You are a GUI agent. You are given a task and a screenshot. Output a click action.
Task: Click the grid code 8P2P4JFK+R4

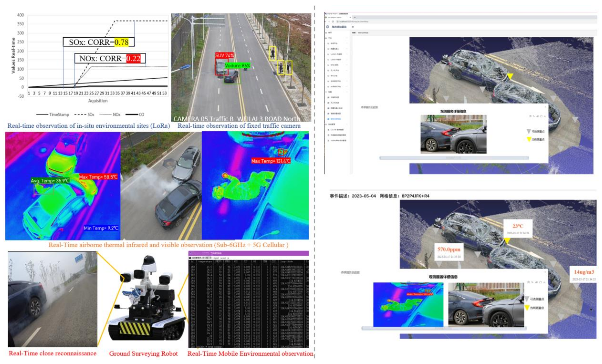coord(415,196)
